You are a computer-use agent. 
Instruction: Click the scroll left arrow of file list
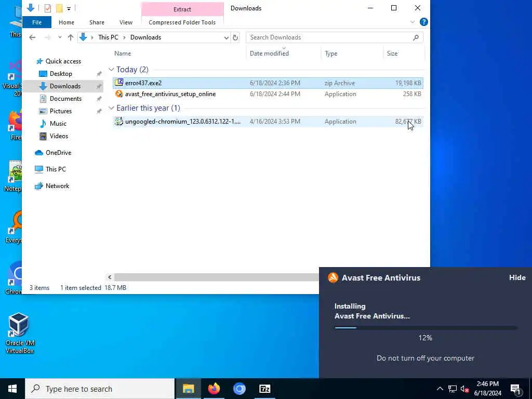click(110, 277)
